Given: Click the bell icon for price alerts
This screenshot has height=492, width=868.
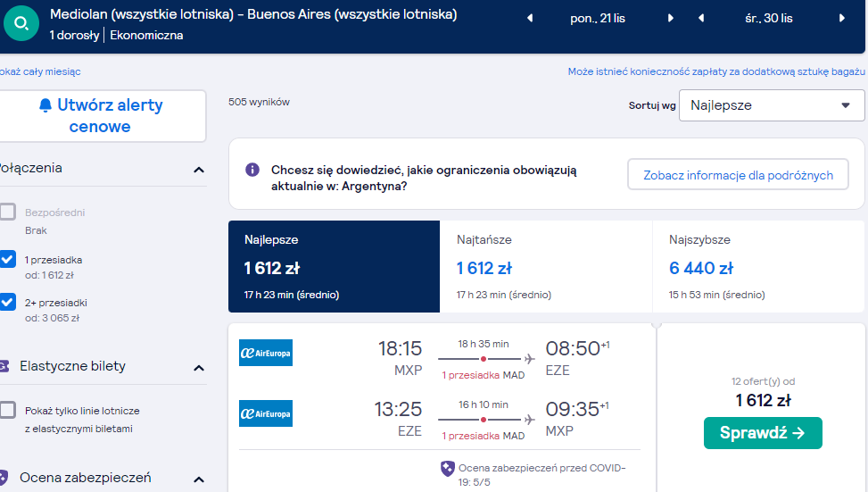Looking at the screenshot, I should point(45,105).
